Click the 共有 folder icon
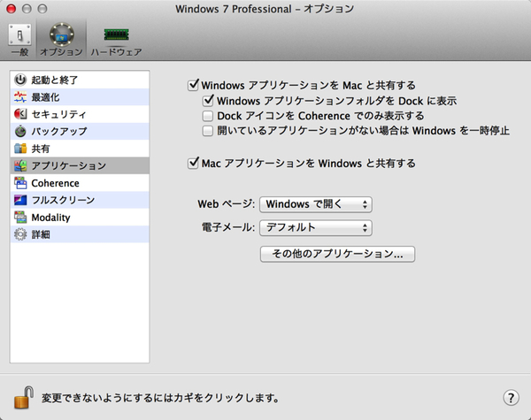 pos(20,149)
